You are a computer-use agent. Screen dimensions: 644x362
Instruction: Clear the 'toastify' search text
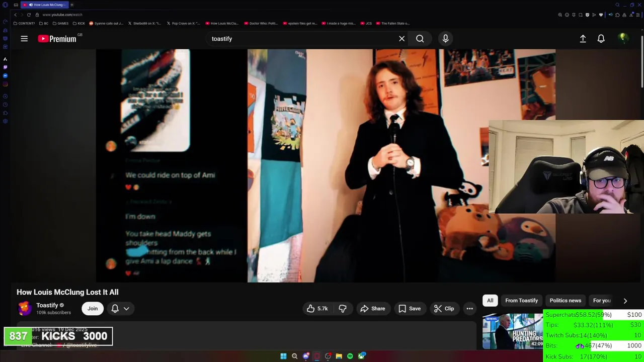[401, 39]
